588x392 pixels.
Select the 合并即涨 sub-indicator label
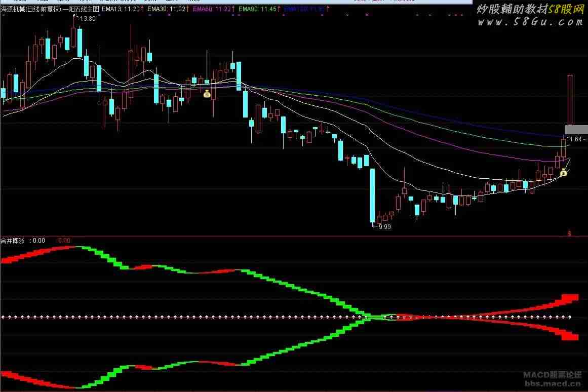click(x=12, y=241)
